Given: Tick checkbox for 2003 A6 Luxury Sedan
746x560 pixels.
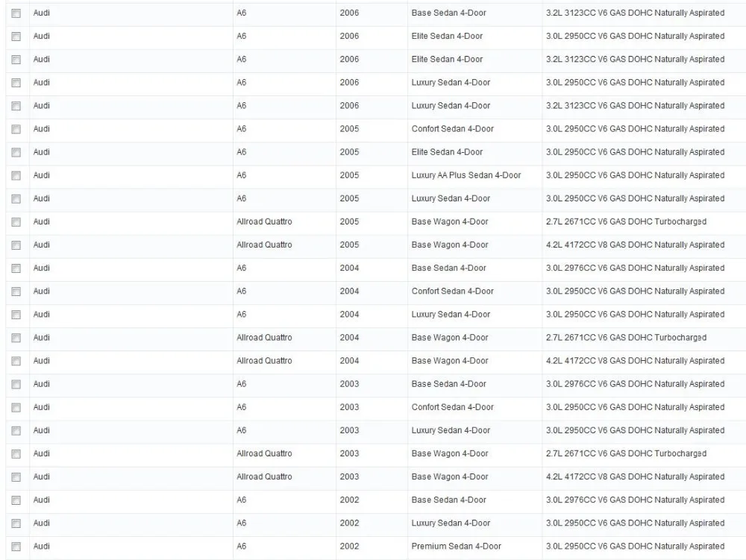Looking at the screenshot, I should click(x=16, y=431).
